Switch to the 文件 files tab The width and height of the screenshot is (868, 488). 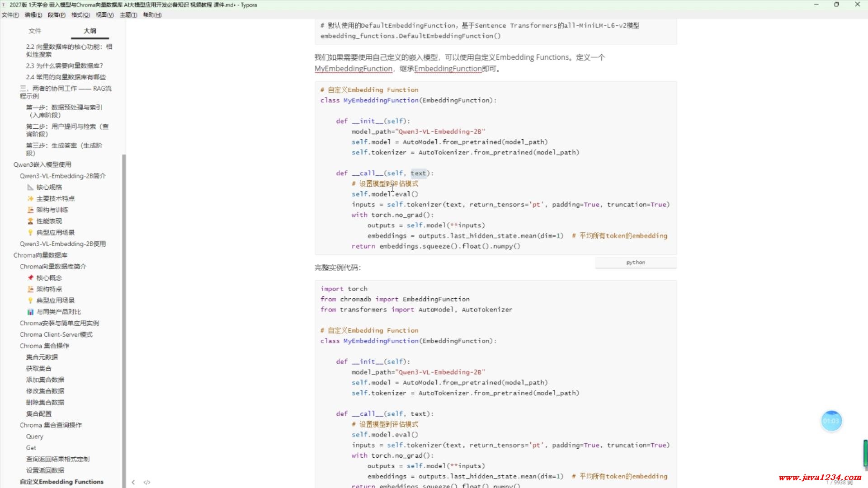pos(35,31)
